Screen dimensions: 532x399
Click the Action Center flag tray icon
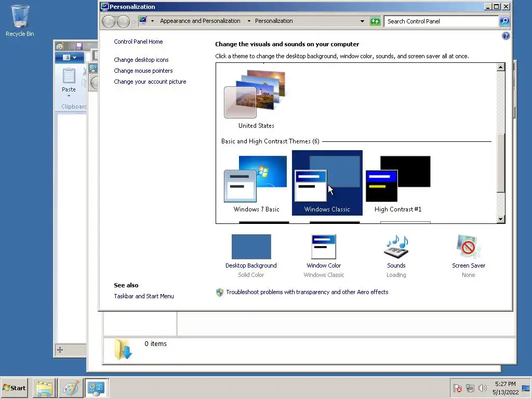pyautogui.click(x=457, y=388)
